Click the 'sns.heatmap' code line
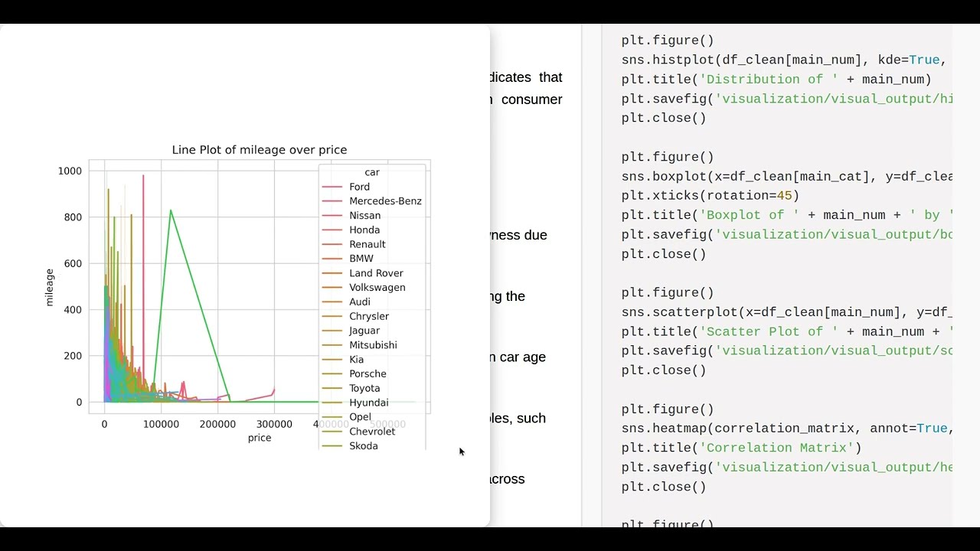The image size is (980, 551). pyautogui.click(x=786, y=428)
